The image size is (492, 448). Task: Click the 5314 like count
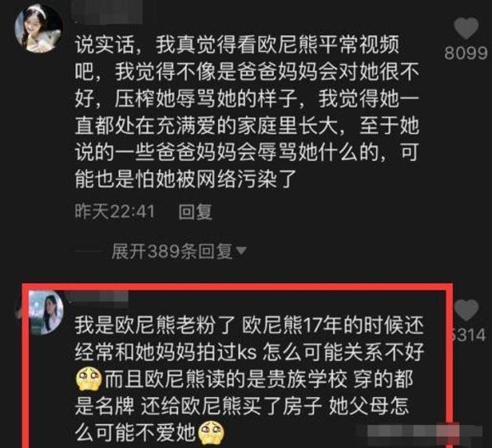[x=467, y=335]
